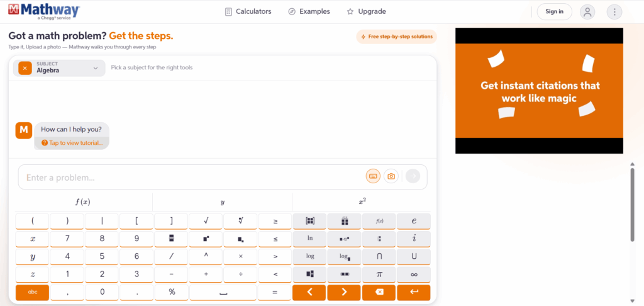
Task: Click the absolute value bar key
Action: click(102, 221)
